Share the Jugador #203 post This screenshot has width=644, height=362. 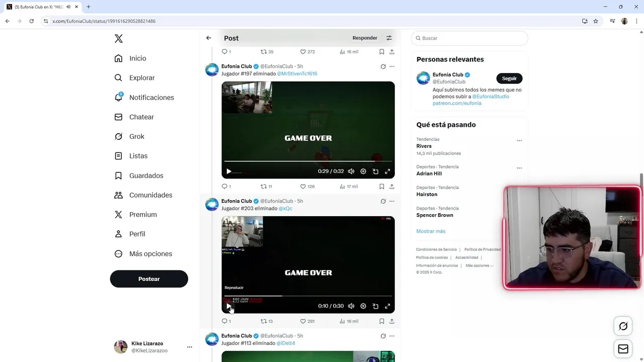tap(392, 321)
